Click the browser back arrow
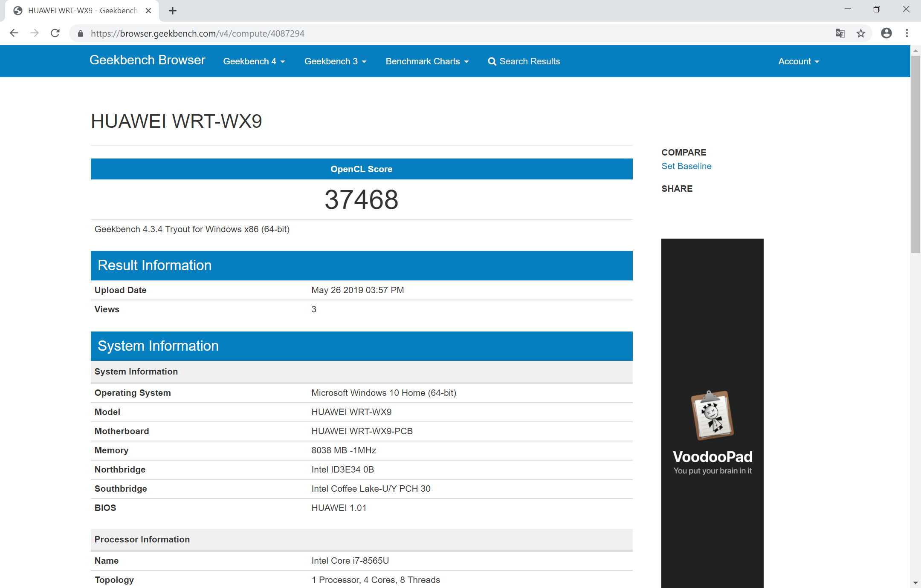Screen dimensions: 921x588 (x=14, y=33)
